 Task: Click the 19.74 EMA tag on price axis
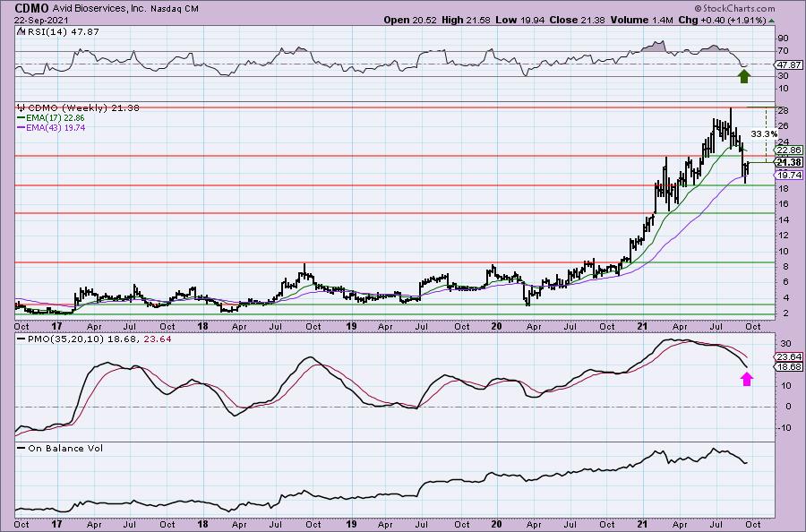(789, 176)
